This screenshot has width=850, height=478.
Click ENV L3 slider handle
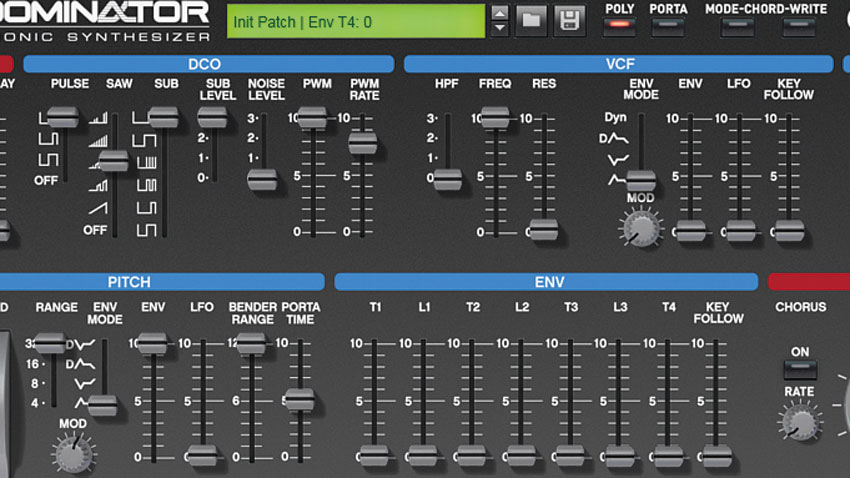tap(619, 456)
